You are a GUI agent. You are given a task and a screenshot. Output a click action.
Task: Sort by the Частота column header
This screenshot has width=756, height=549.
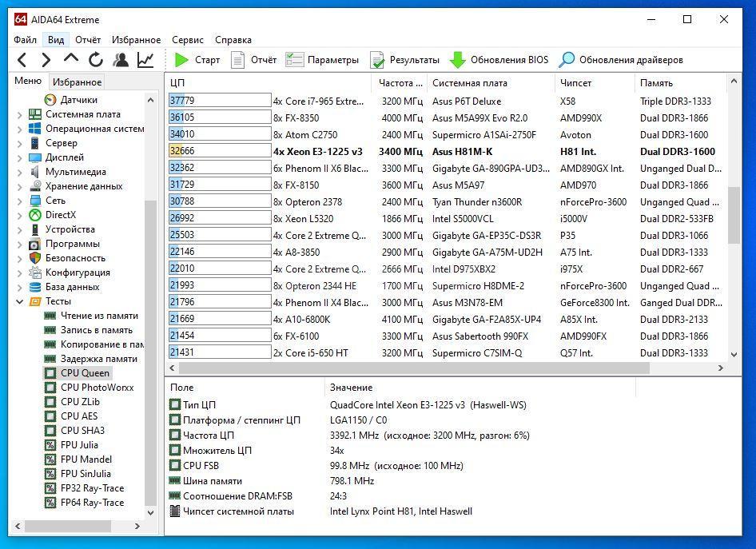400,83
